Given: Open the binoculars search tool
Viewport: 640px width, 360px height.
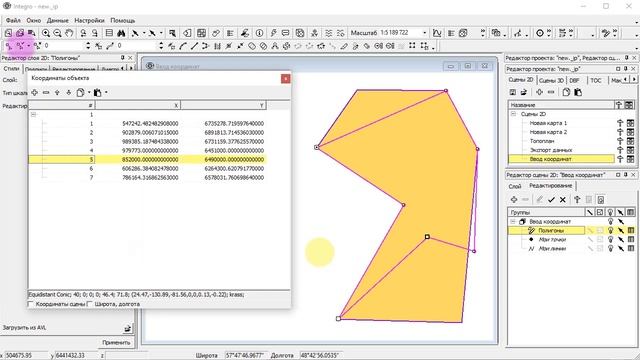Looking at the screenshot, I should pyautogui.click(x=121, y=33).
